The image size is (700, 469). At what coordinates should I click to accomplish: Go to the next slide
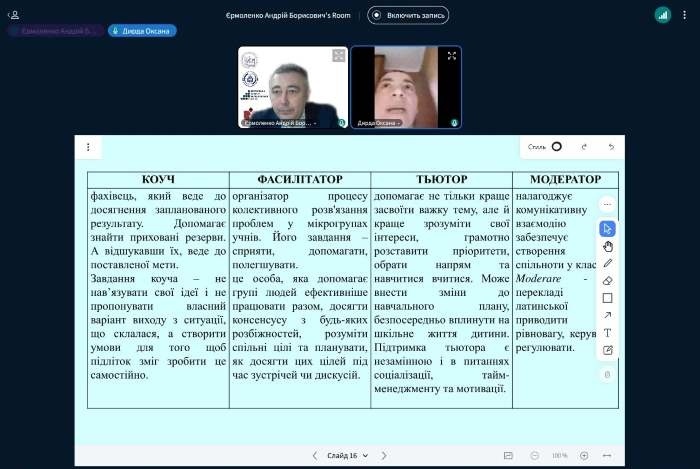point(383,455)
